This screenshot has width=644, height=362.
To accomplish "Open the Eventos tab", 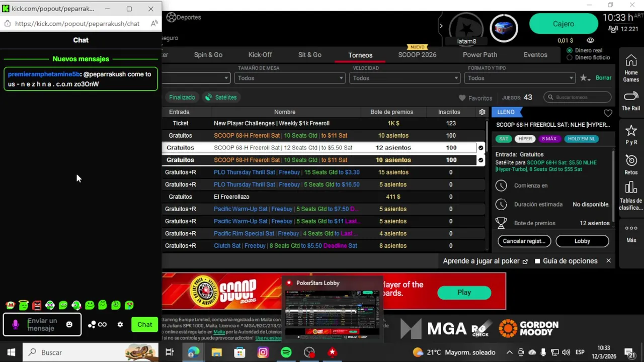I will 535,55.
